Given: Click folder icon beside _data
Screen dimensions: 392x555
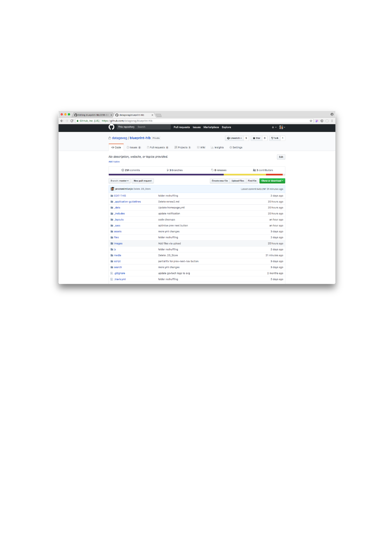Looking at the screenshot, I should (x=112, y=208).
